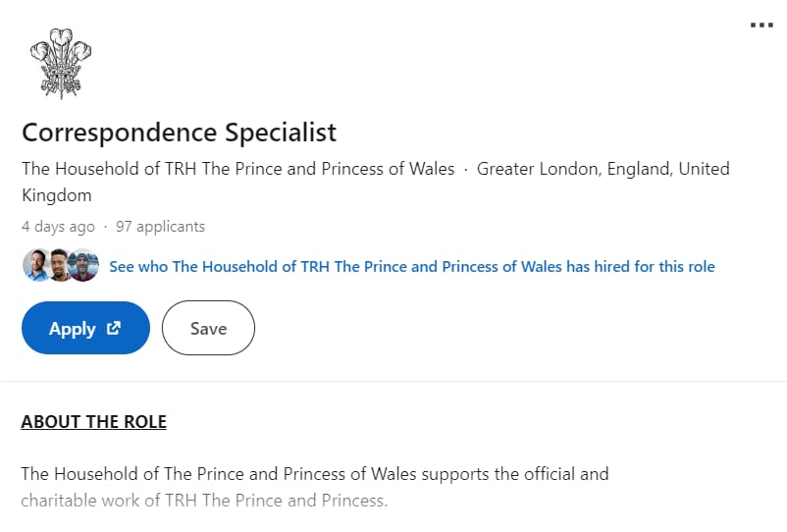Click the Prince of Wales feathers logo
The height and width of the screenshot is (532, 787).
(x=61, y=63)
